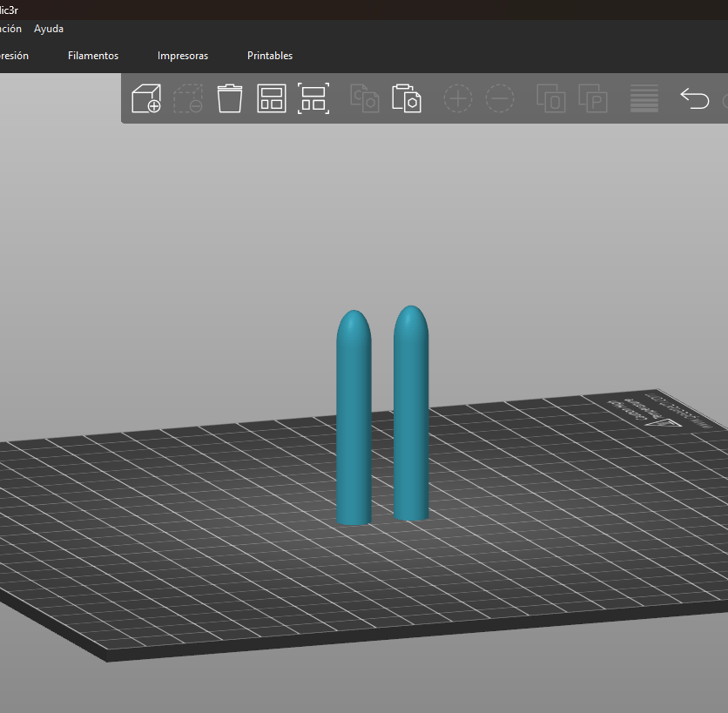
Task: Click the dashed-cube Delete selected icon
Action: tap(188, 98)
